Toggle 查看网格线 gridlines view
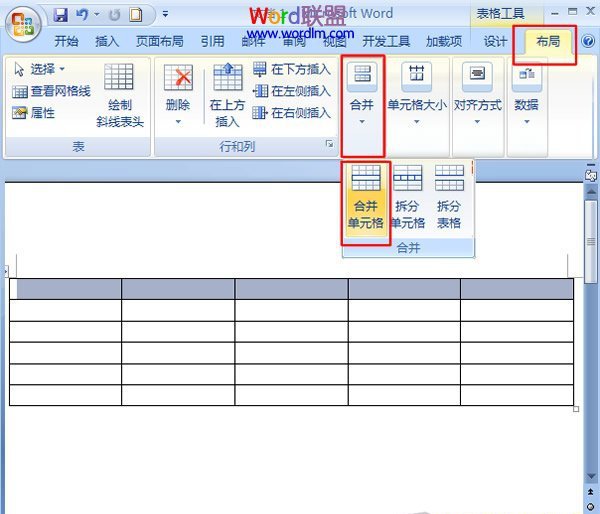This screenshot has height=514, width=600. pyautogui.click(x=52, y=91)
